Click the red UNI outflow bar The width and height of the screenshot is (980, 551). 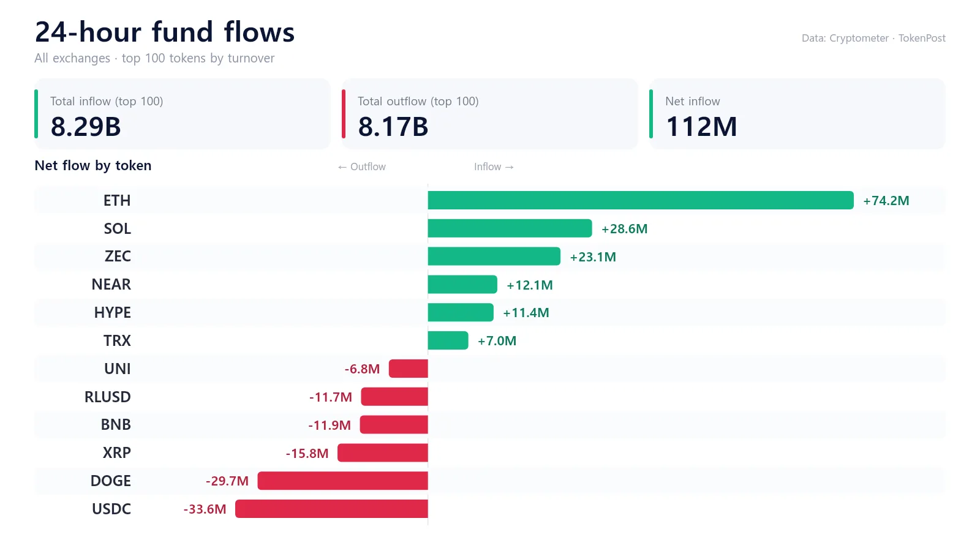pos(409,369)
